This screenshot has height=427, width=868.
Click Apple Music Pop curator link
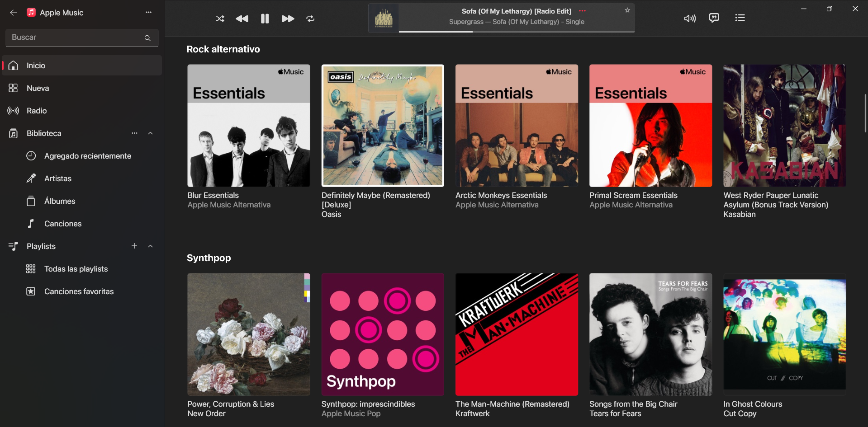pyautogui.click(x=351, y=413)
